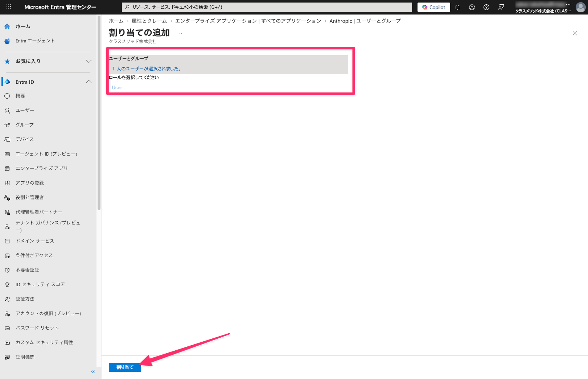Collapse the sidebar with double chevron

[93, 372]
